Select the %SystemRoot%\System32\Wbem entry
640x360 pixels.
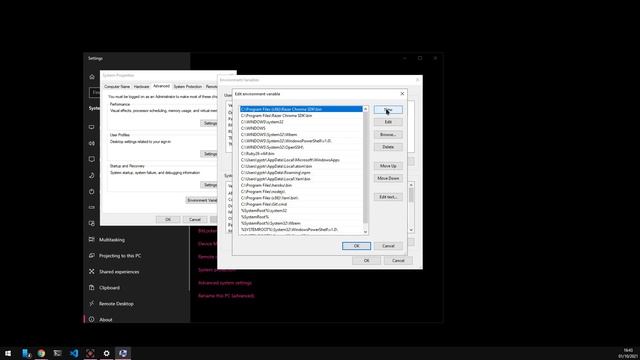301,223
